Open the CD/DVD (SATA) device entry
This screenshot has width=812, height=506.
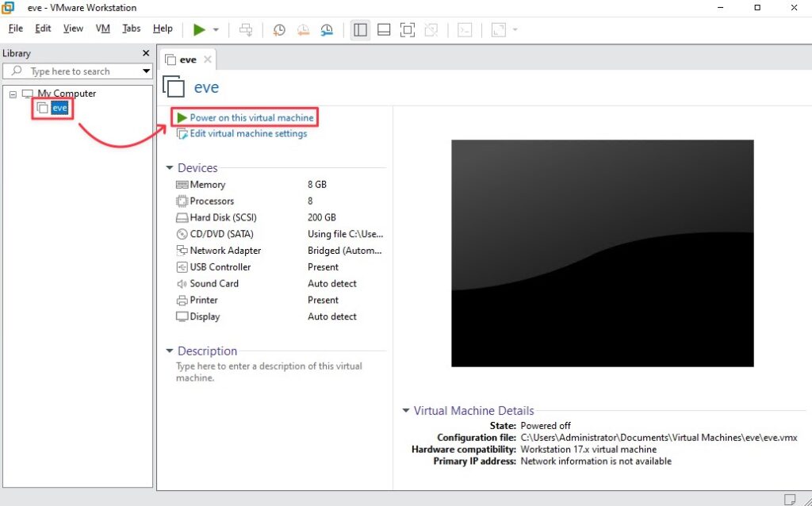point(222,234)
